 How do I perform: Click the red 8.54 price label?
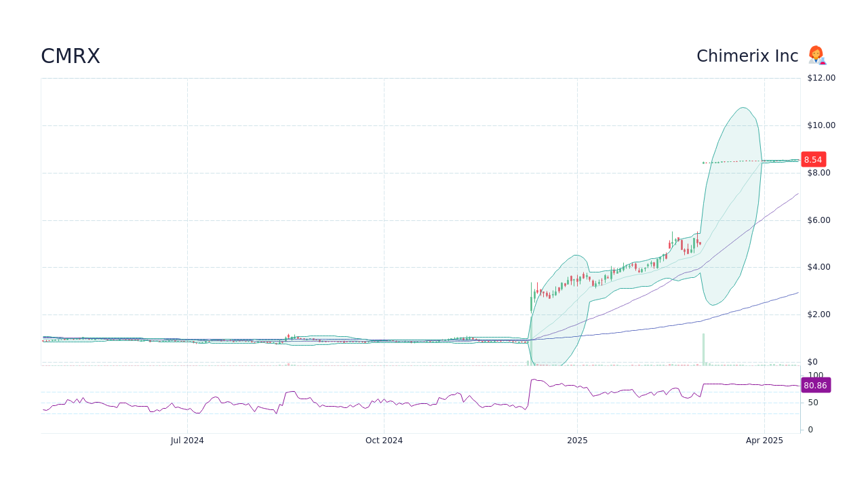click(813, 159)
